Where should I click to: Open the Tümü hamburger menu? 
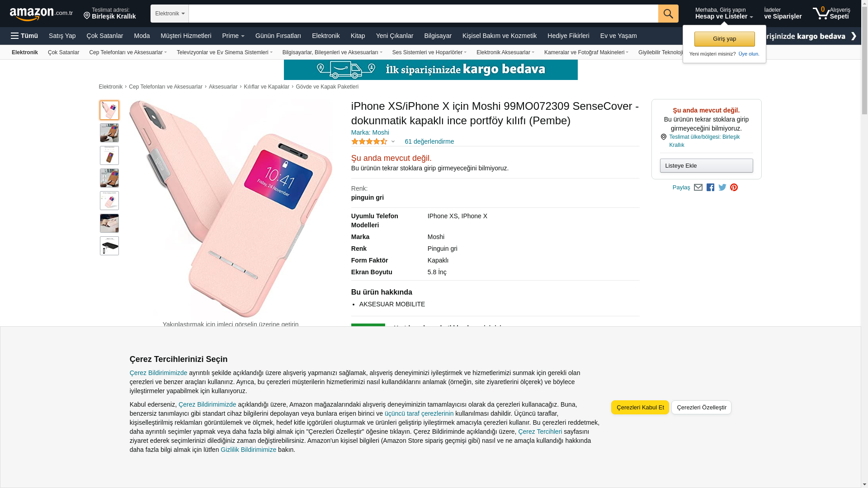24,36
